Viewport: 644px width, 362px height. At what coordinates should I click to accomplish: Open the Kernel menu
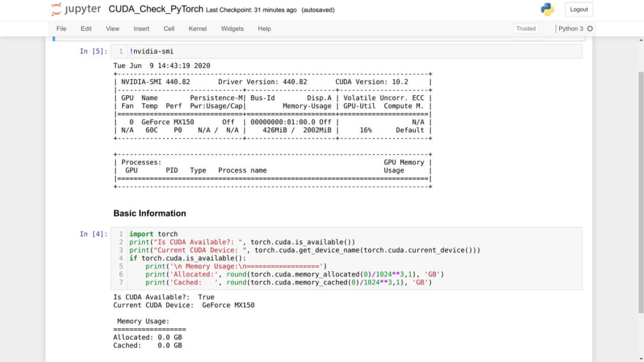[198, 29]
